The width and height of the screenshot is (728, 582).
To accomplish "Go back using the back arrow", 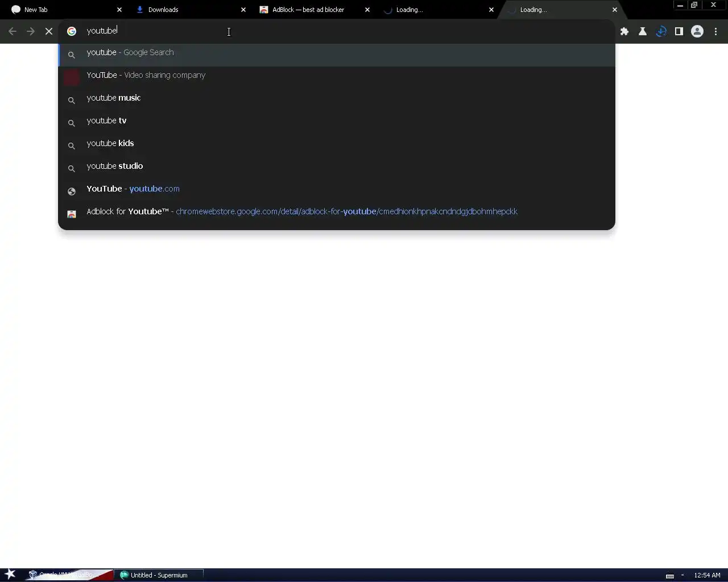I will pyautogui.click(x=13, y=31).
